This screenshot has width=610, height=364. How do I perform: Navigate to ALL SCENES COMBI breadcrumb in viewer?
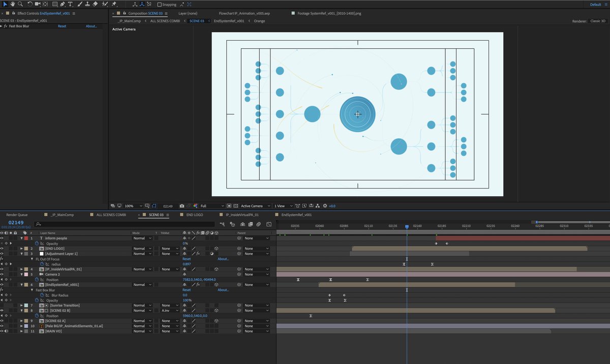pos(165,21)
